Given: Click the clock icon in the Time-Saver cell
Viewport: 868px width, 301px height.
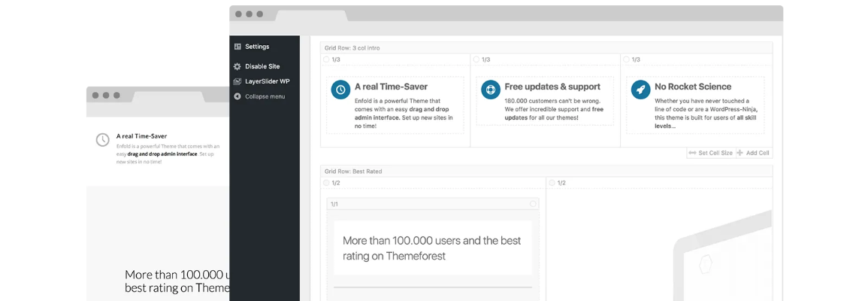Looking at the screenshot, I should [340, 90].
